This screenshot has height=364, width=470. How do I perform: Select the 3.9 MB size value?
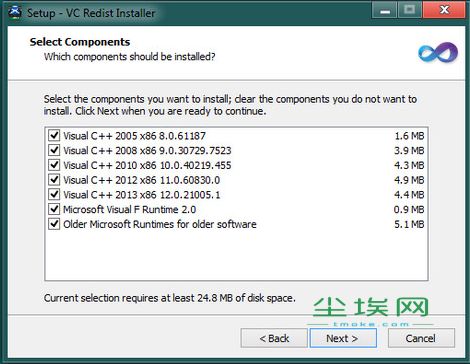tap(409, 150)
